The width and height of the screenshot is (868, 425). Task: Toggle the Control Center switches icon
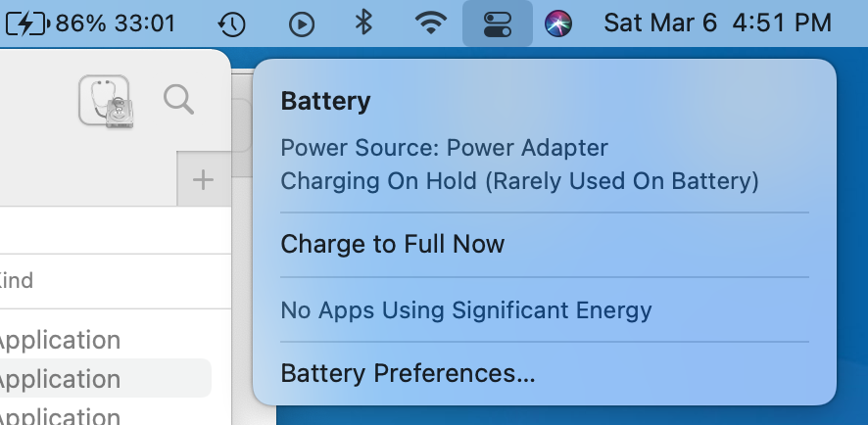[x=497, y=24]
